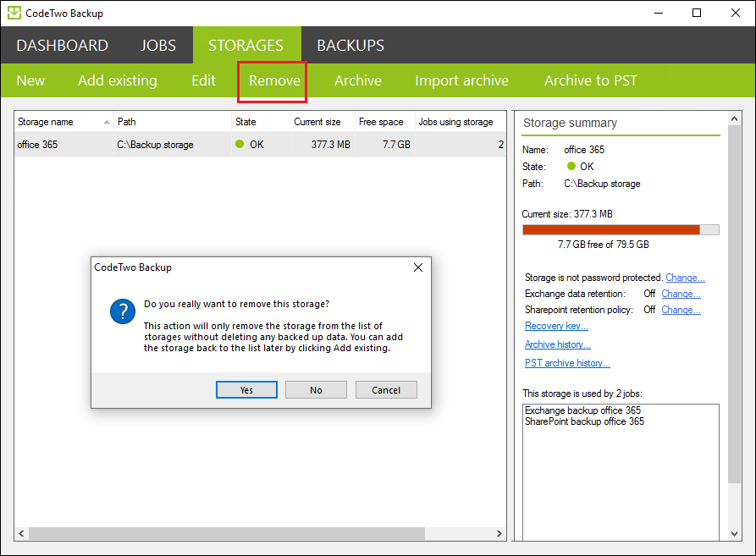Open Import archive
The image size is (756, 556).
tap(462, 80)
